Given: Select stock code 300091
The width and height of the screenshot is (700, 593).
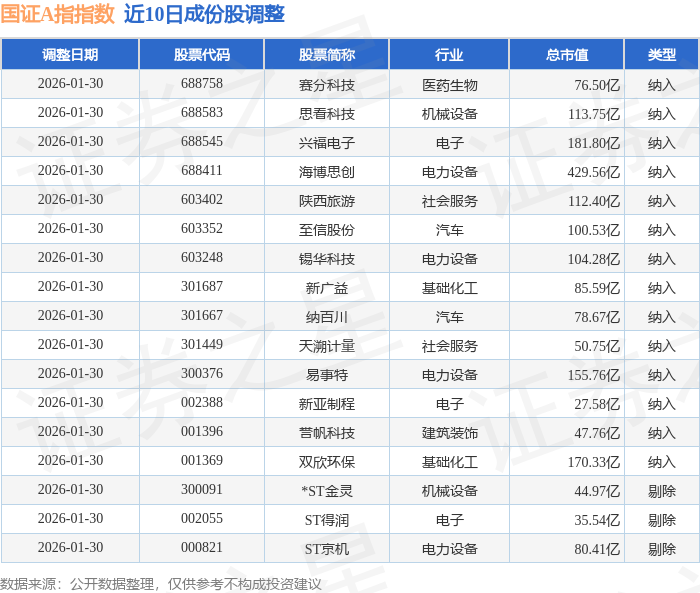Looking at the screenshot, I should pos(202,490).
